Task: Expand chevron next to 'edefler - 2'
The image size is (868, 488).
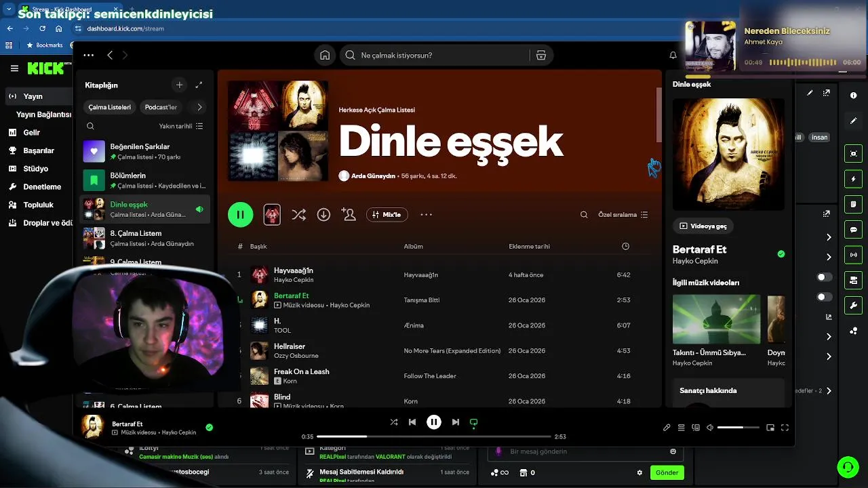Action: (829, 390)
